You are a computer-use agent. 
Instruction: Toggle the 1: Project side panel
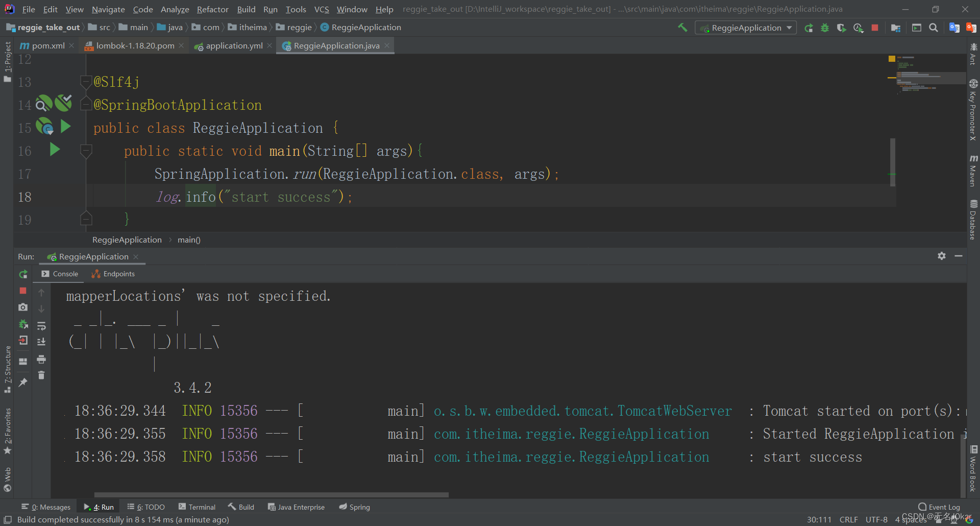point(7,62)
